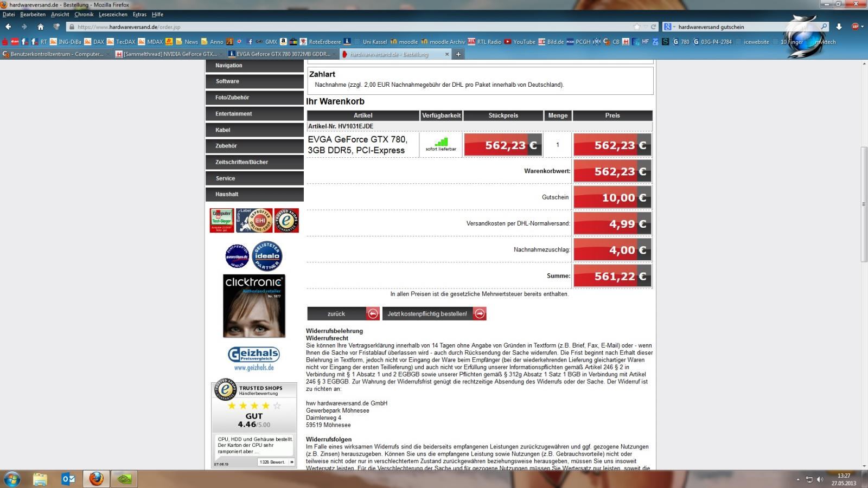Open the RoteErdbeere bookmark
The width and height of the screenshot is (868, 488).
pos(320,42)
